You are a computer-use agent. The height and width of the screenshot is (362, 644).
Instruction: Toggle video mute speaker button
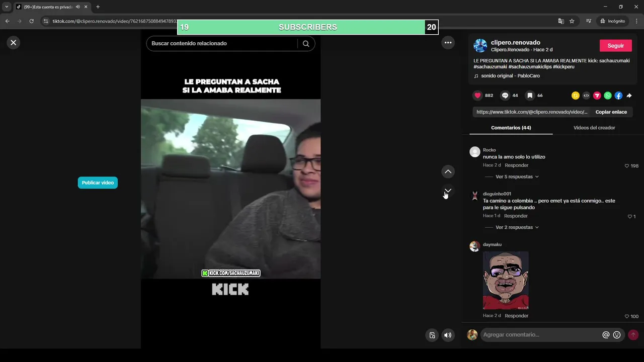[448, 335]
